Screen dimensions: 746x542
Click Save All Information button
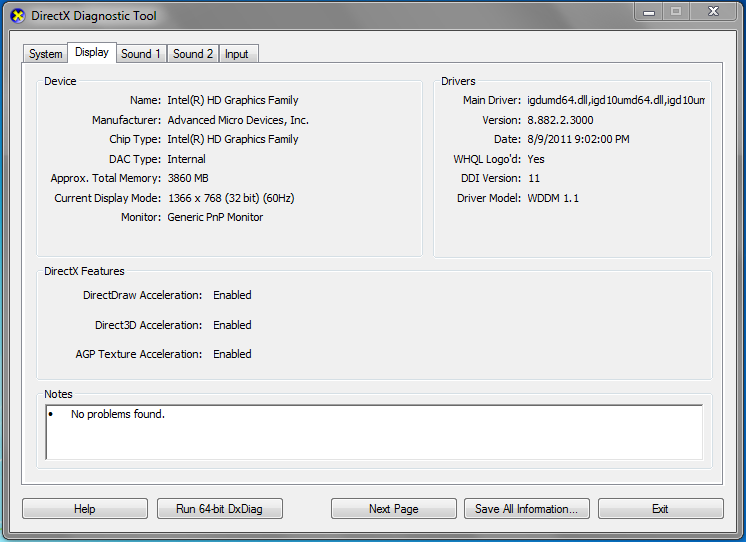click(526, 509)
